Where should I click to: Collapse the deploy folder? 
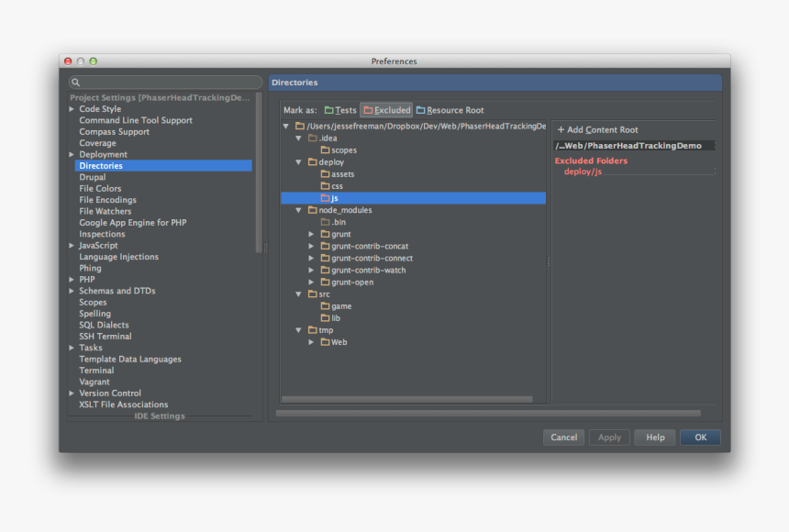coord(298,161)
